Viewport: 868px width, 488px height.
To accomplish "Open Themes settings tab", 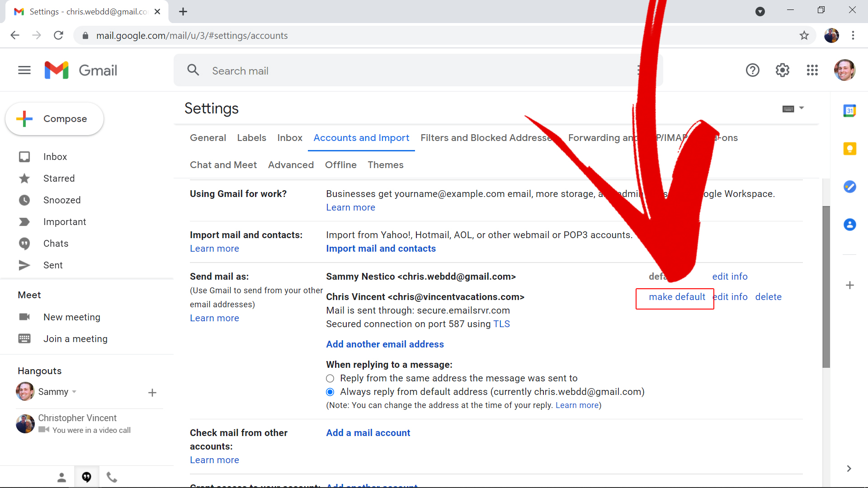I will (x=386, y=165).
